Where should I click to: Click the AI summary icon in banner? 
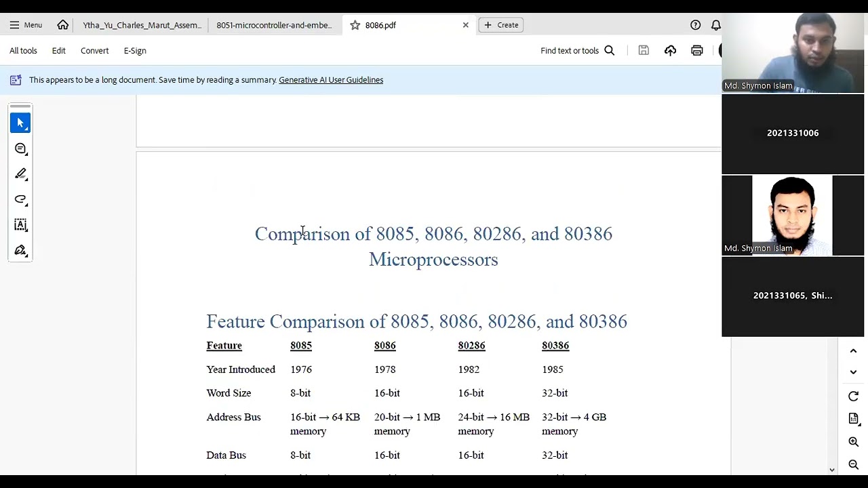[x=16, y=80]
